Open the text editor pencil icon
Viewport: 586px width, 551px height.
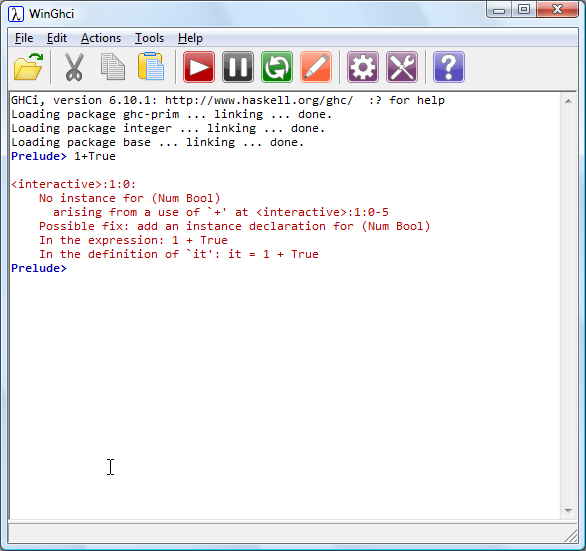[316, 67]
